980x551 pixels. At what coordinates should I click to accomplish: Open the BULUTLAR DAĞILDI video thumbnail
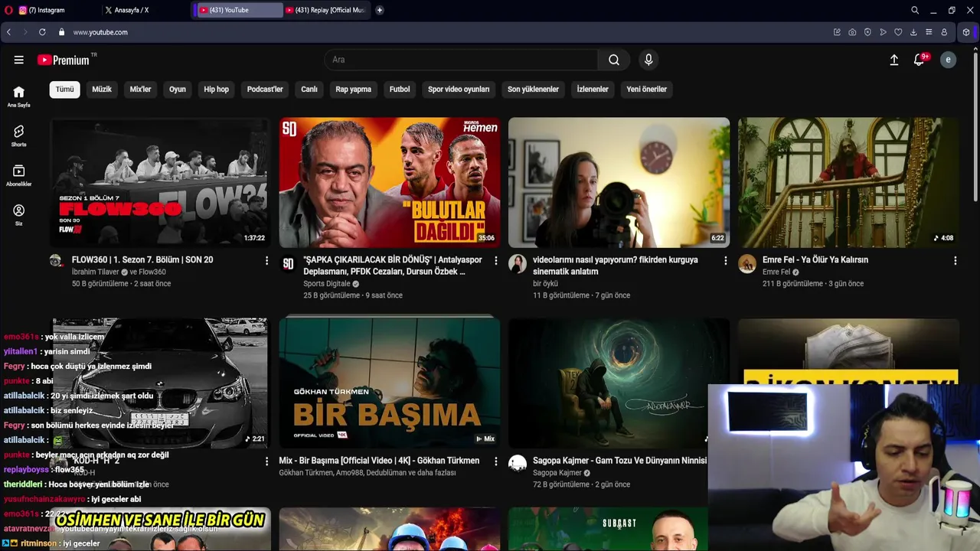[389, 182]
